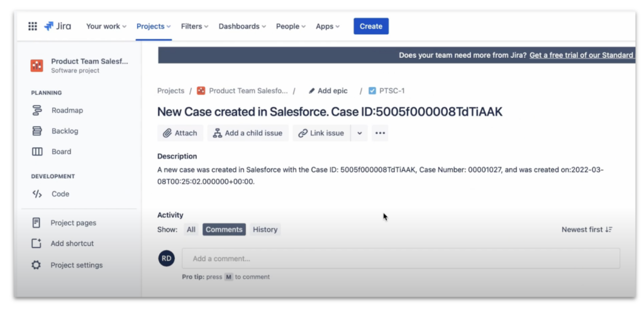This screenshot has width=644, height=311.
Task: Click the Jira logo
Action: pyautogui.click(x=58, y=26)
